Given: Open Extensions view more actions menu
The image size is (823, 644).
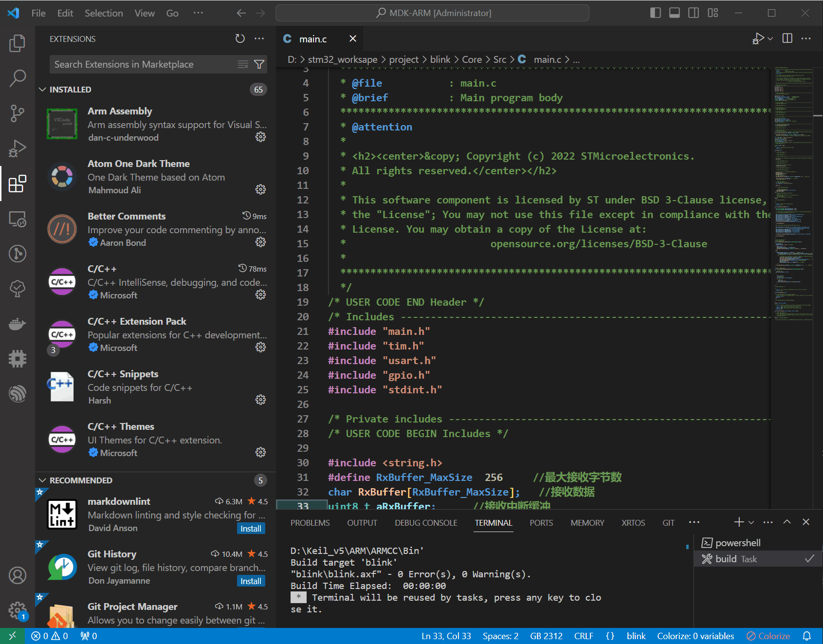Looking at the screenshot, I should [x=259, y=38].
